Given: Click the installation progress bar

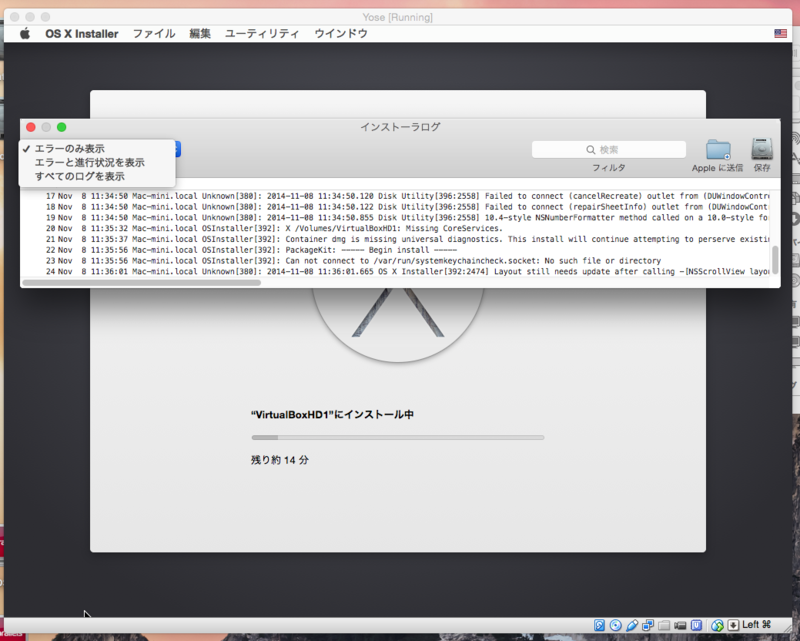Looking at the screenshot, I should click(x=398, y=437).
